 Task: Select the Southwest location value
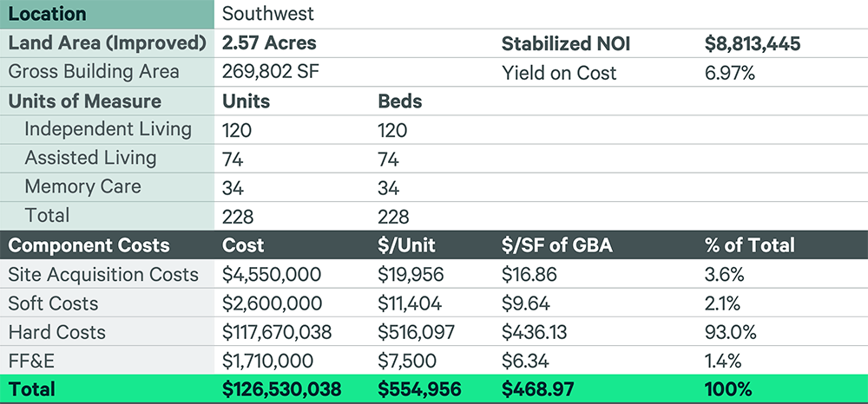pyautogui.click(x=268, y=14)
